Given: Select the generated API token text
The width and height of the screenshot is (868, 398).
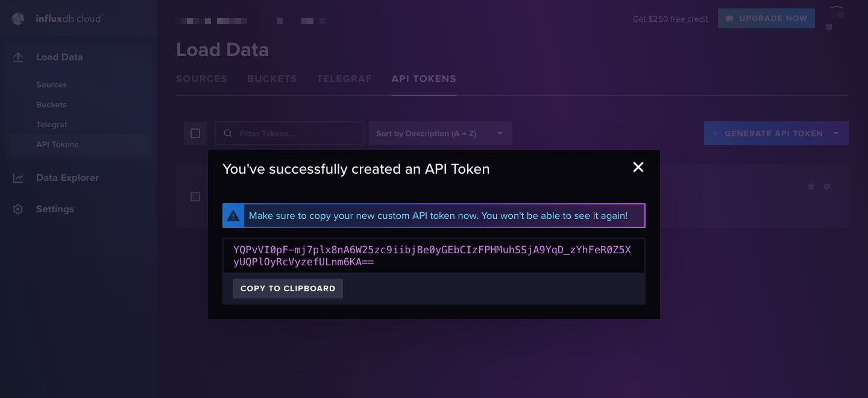Looking at the screenshot, I should (x=433, y=256).
